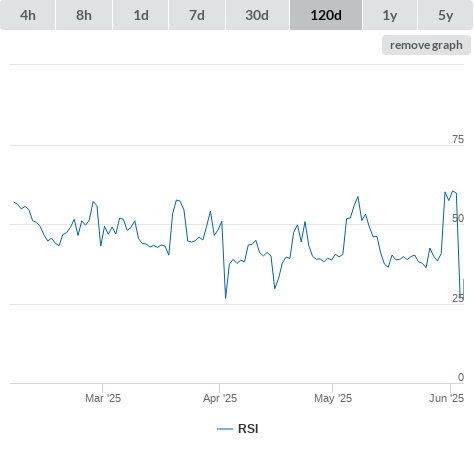Click the Apr '25 axis label
Screen dimensions: 474x455
click(220, 398)
